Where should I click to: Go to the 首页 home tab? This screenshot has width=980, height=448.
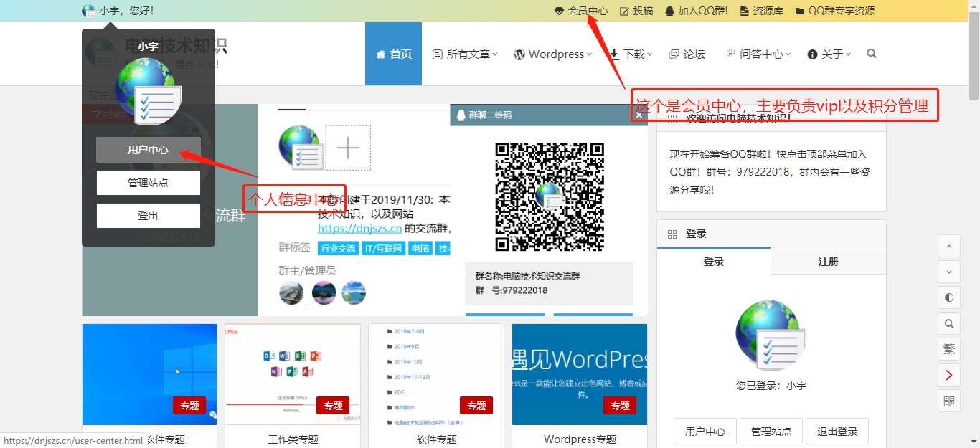pyautogui.click(x=393, y=54)
